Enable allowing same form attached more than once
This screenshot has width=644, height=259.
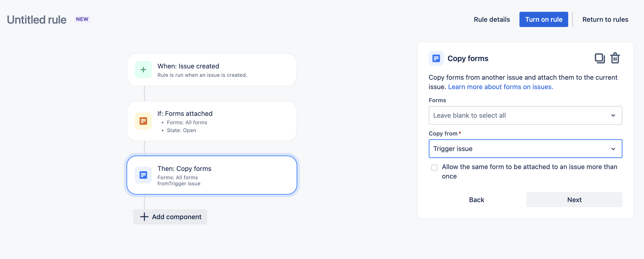pos(434,168)
